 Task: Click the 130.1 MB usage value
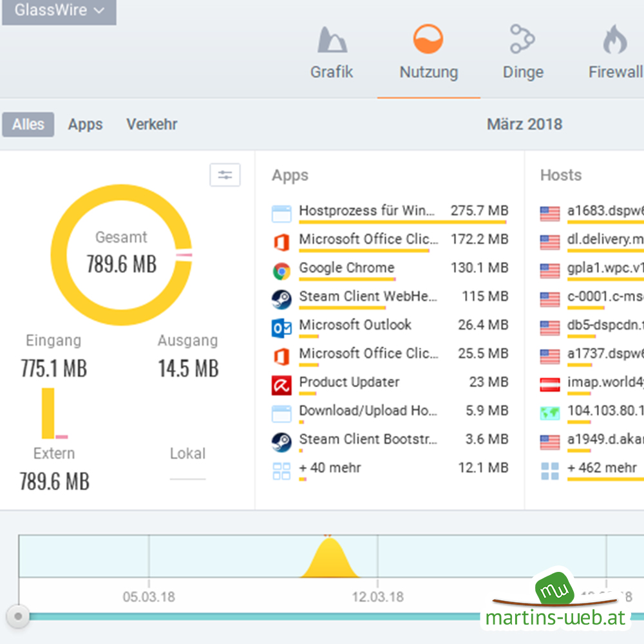click(479, 267)
